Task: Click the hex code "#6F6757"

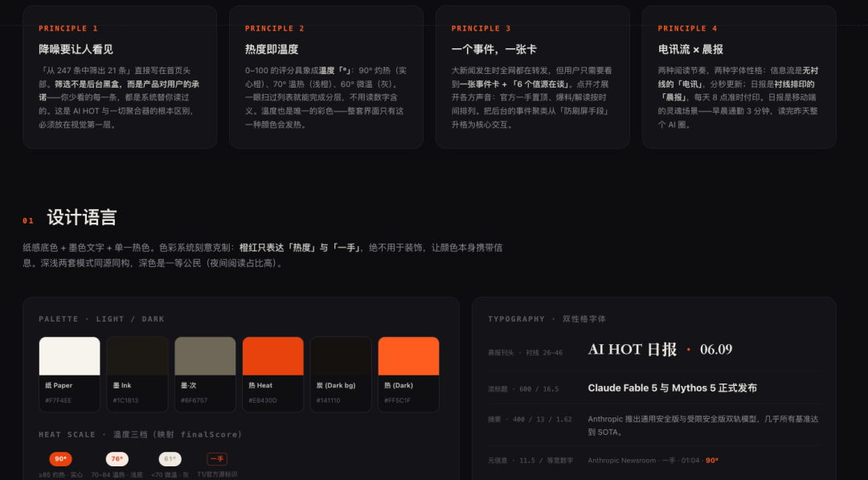Action: click(194, 400)
